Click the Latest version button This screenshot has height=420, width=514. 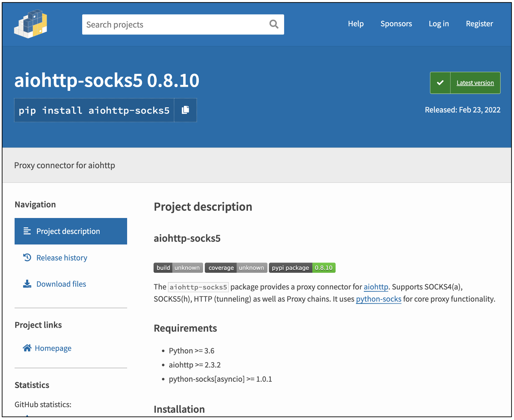click(475, 83)
